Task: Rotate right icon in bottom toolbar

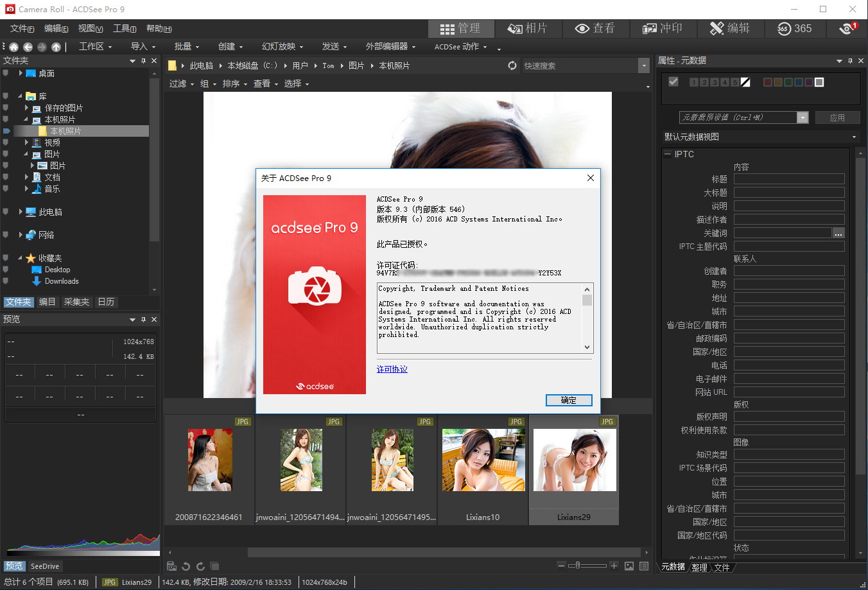Action: click(x=200, y=566)
